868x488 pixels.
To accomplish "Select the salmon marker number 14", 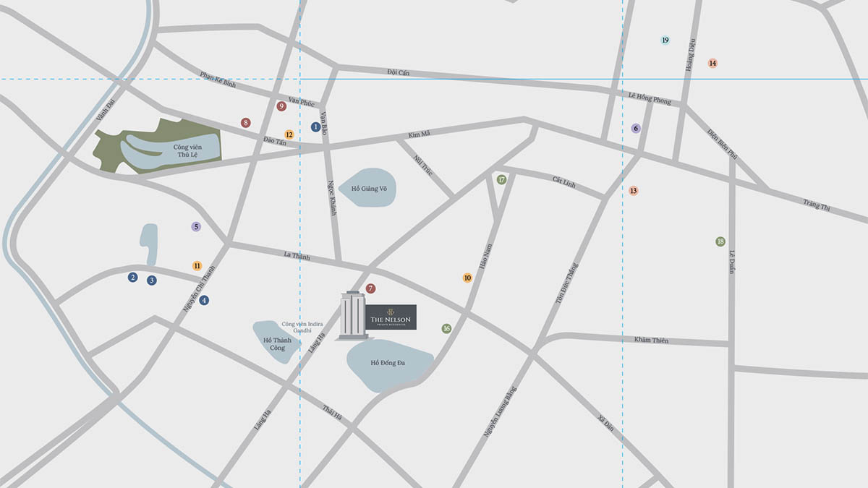I will pos(712,63).
